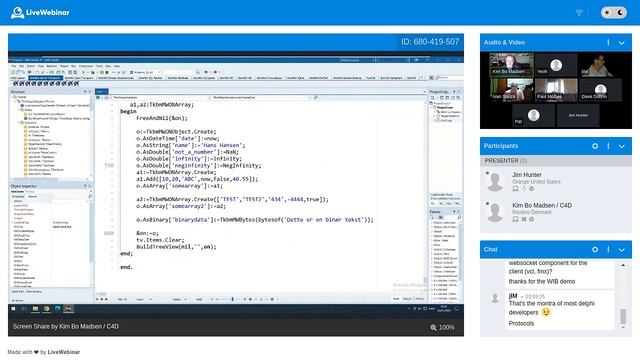Select participant Jim Hunter

point(556,182)
